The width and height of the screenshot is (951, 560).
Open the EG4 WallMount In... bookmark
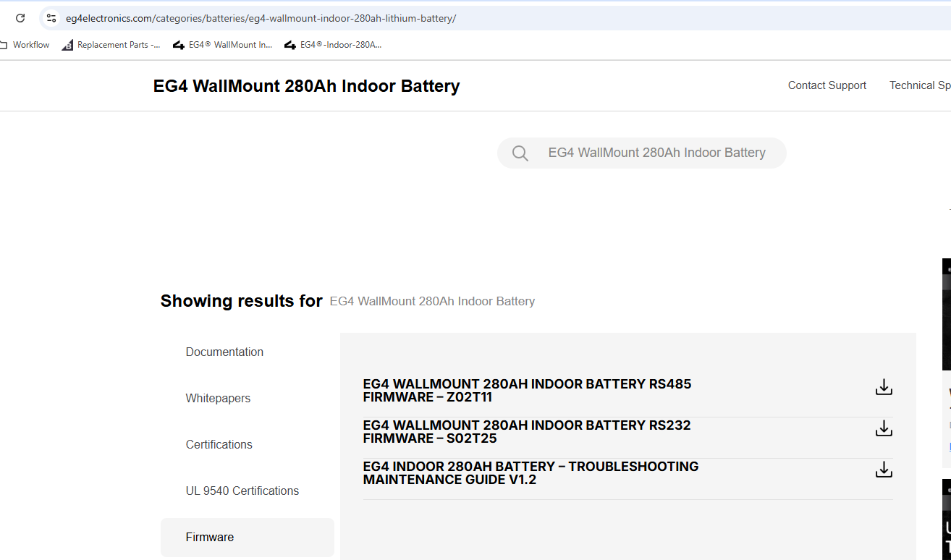pyautogui.click(x=223, y=45)
